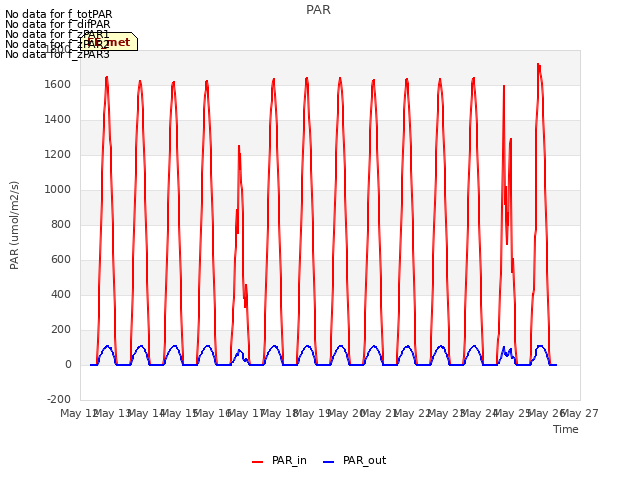Click the 1000 y-axis tick label

58,190
